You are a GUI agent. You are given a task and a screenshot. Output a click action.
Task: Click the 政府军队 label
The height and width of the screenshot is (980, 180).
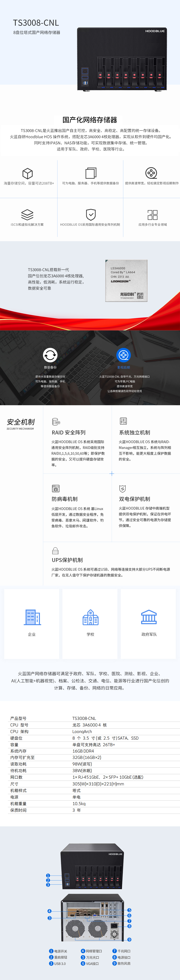[149, 635]
